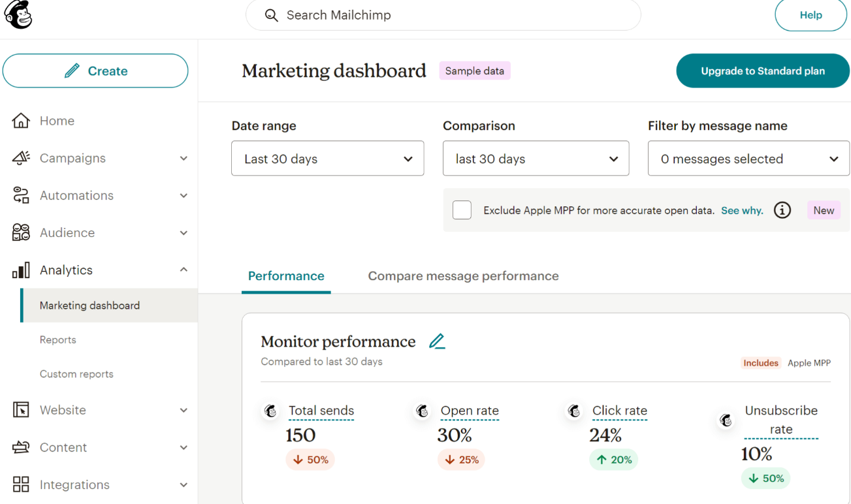Click the Analytics bar chart icon

click(x=21, y=270)
